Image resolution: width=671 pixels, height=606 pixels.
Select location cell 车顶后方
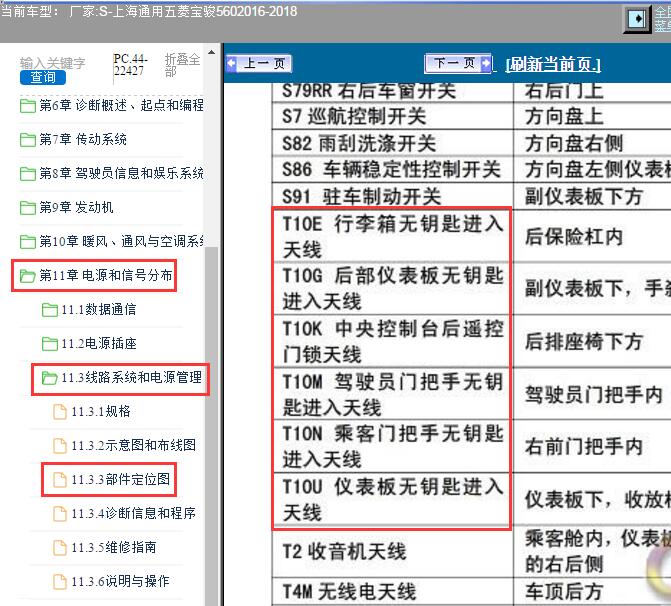[x=592, y=592]
